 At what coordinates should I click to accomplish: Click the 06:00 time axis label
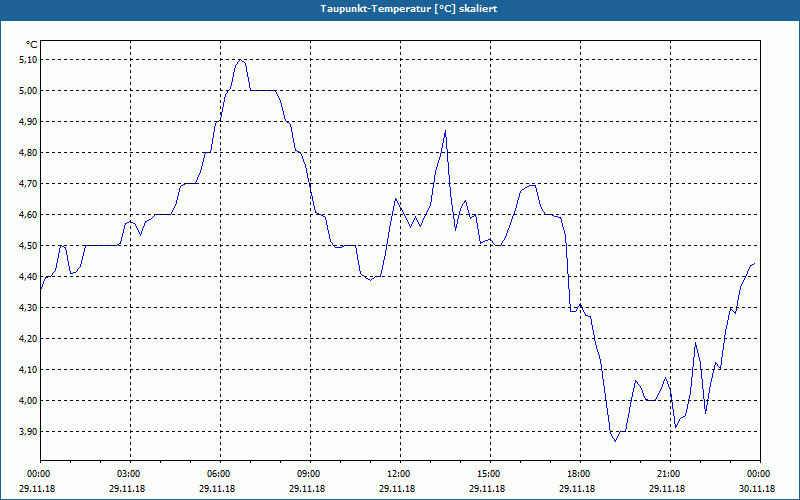[x=220, y=474]
